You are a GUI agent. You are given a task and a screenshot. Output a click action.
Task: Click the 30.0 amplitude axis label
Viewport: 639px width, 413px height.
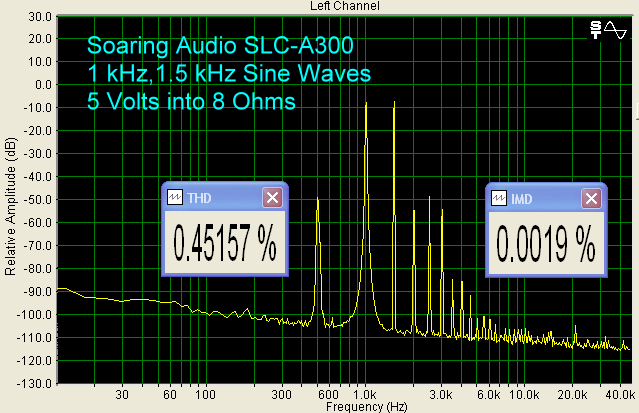click(40, 17)
